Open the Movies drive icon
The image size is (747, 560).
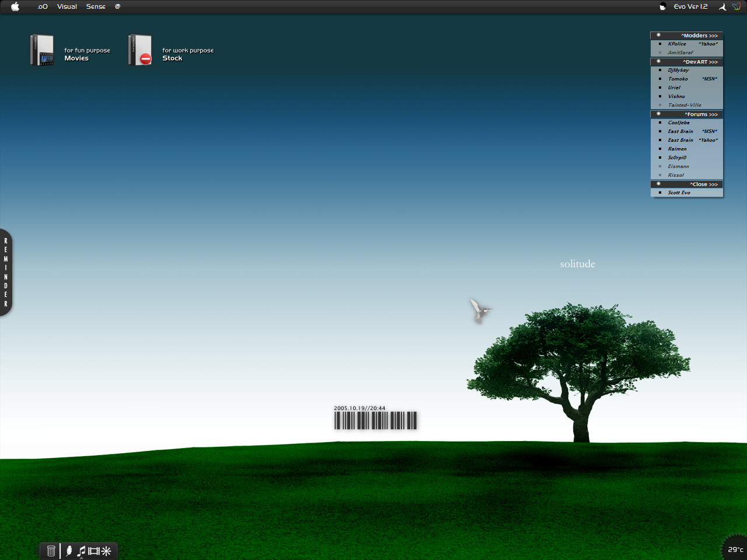coord(42,50)
